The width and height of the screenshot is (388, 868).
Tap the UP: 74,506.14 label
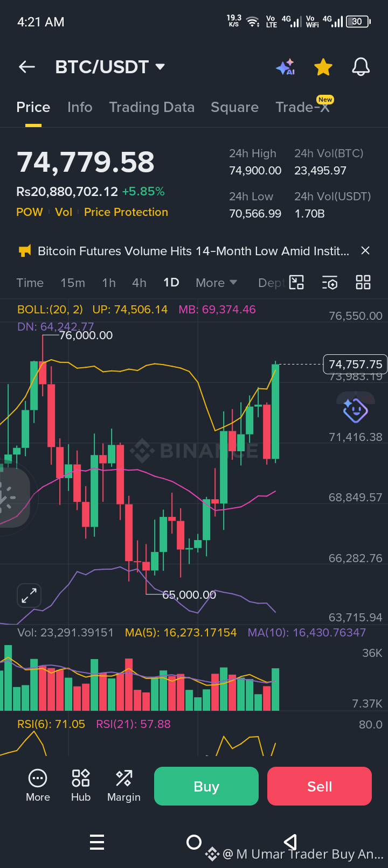[130, 310]
